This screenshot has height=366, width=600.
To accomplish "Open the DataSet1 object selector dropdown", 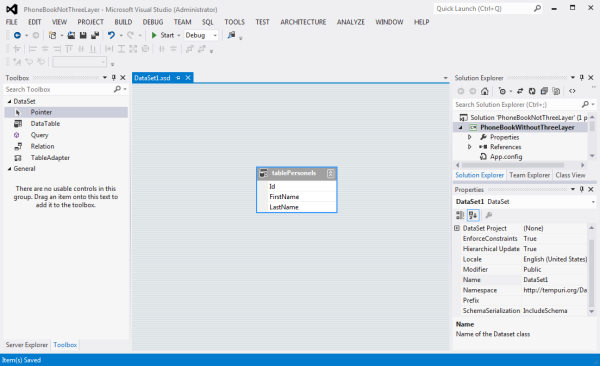I will pyautogui.click(x=593, y=202).
